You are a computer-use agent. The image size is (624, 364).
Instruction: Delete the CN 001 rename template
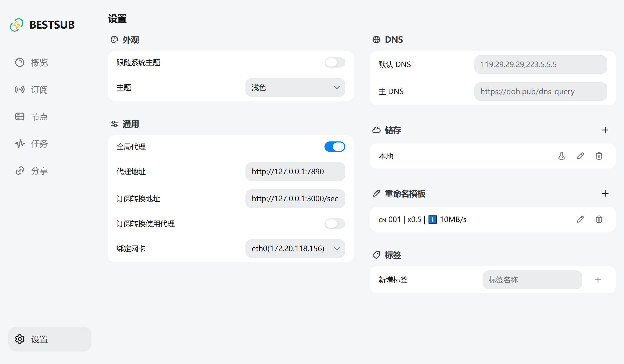click(599, 219)
